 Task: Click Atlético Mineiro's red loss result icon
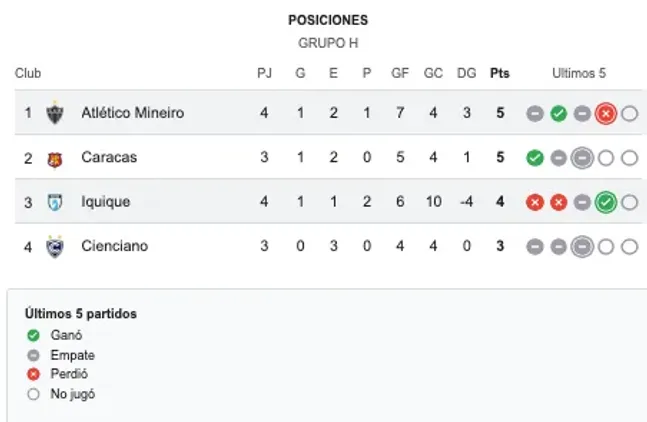click(605, 113)
